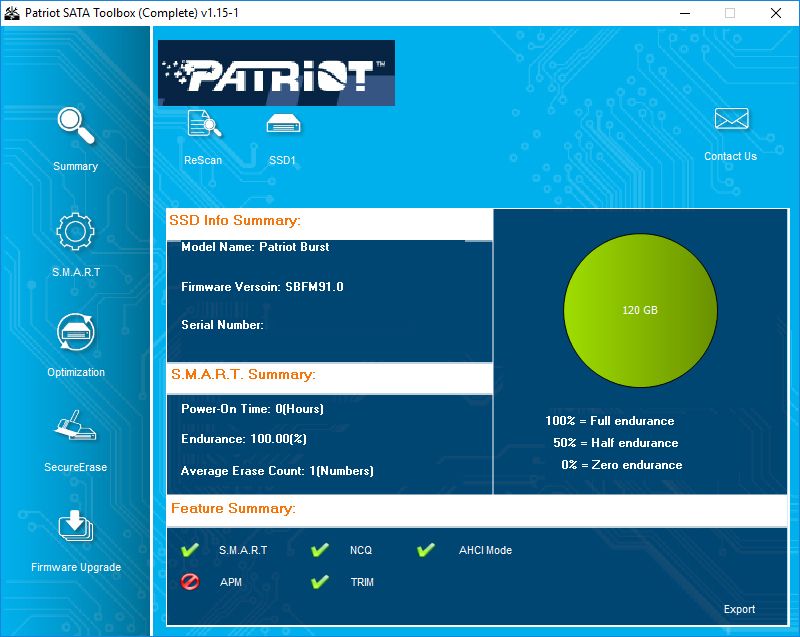Click the ReScan label
The image size is (800, 637).
click(x=203, y=160)
